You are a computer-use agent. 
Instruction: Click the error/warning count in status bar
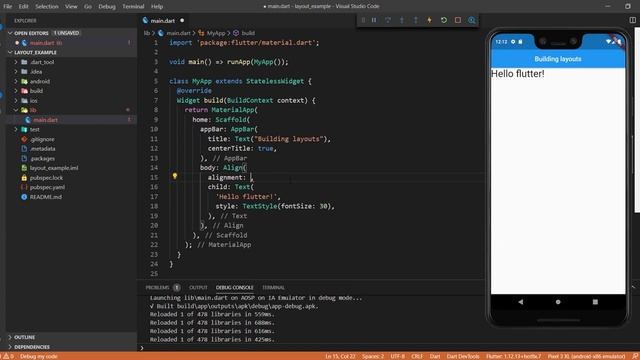[8, 356]
